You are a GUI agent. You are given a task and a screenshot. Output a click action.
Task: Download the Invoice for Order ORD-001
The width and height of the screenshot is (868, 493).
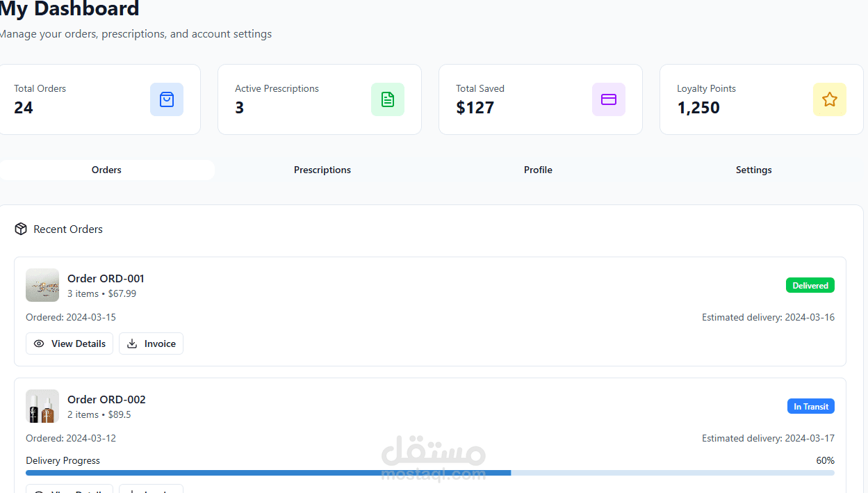152,344
